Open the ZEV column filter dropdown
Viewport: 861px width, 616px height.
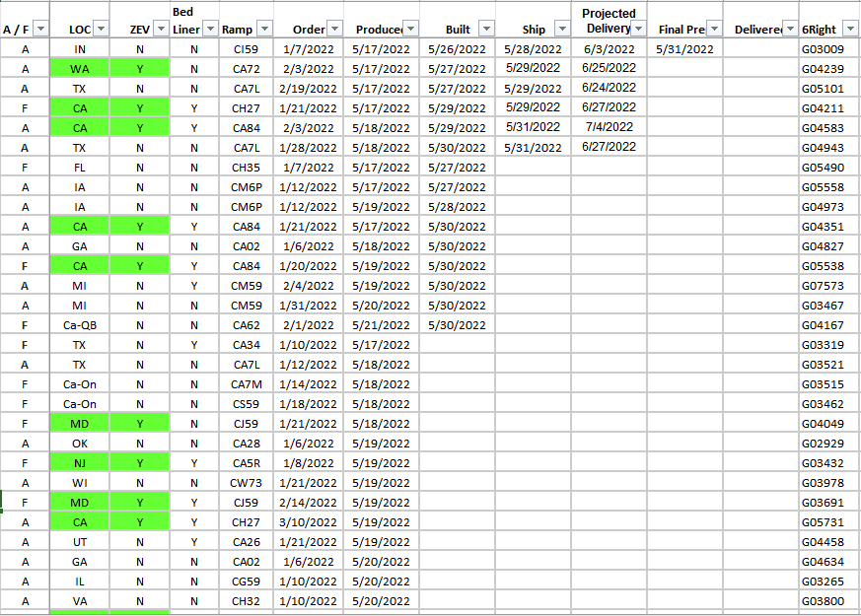click(160, 29)
